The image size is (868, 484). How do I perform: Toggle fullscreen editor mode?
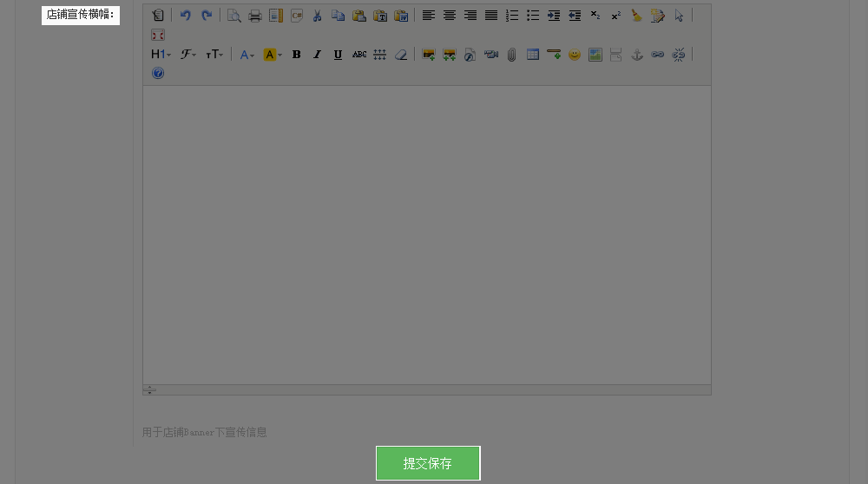157,35
